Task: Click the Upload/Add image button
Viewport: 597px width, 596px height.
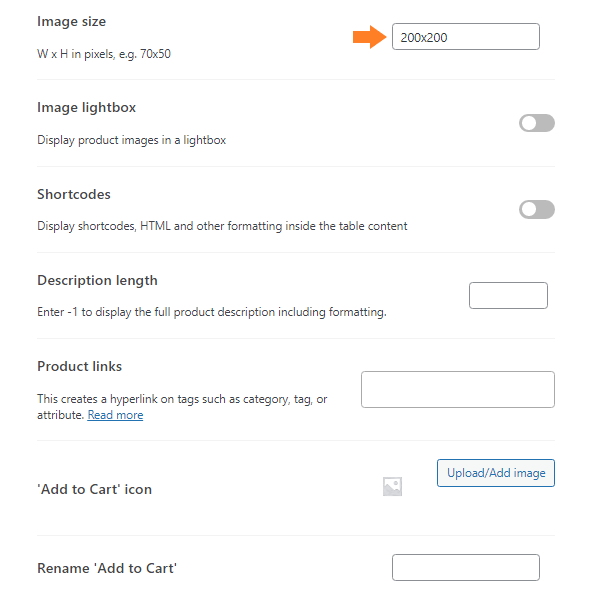Action: [496, 473]
